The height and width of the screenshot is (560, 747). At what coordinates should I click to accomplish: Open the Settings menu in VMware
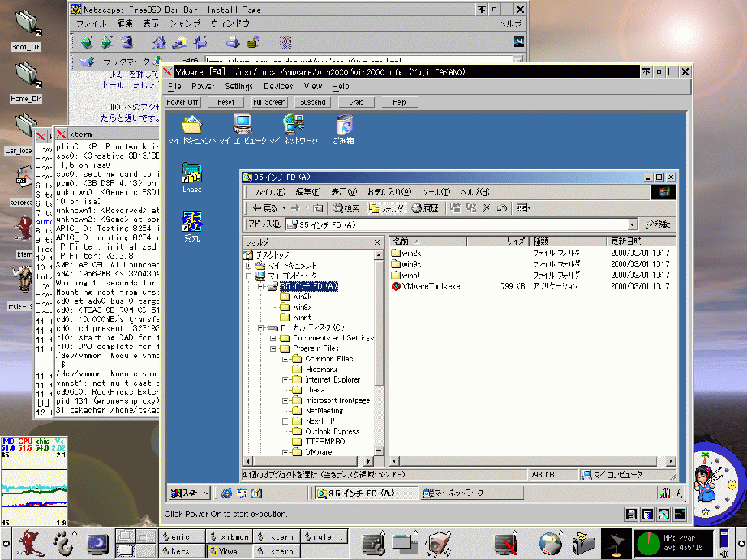click(238, 86)
